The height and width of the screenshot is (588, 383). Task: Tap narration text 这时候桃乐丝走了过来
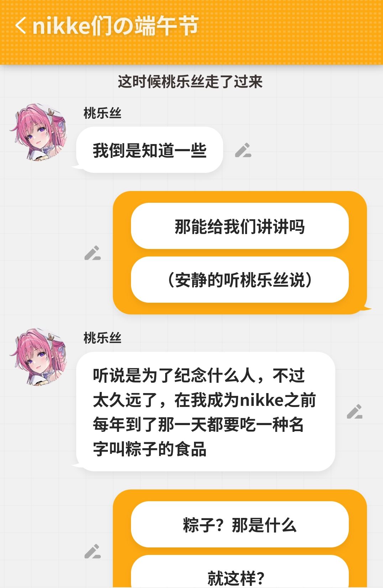pyautogui.click(x=190, y=81)
